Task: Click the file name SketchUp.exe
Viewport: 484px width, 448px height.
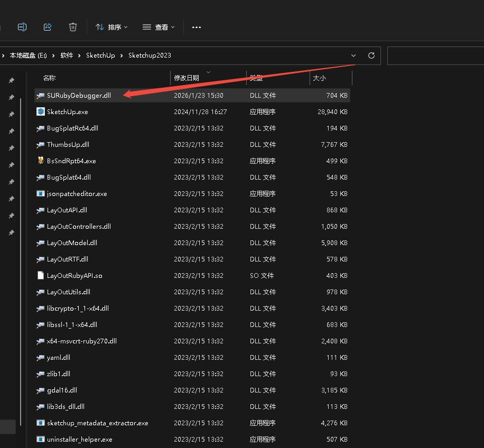Action: 68,111
